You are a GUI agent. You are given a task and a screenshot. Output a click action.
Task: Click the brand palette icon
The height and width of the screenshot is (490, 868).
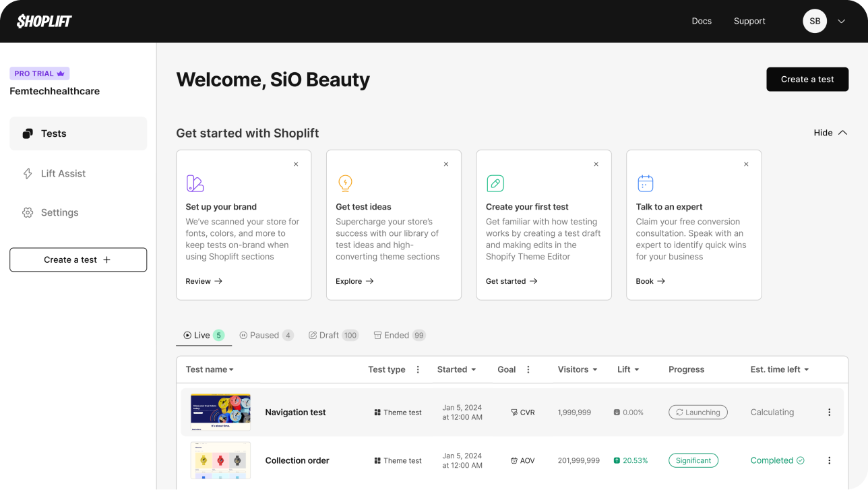point(195,183)
